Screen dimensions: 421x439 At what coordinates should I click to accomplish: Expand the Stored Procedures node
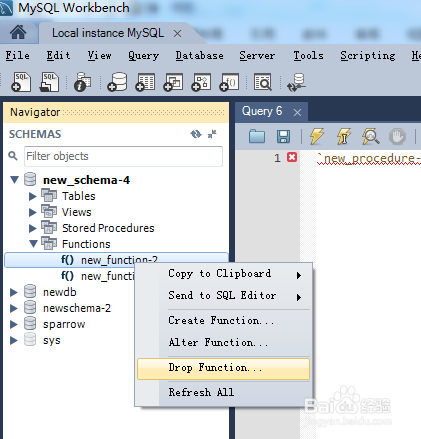point(33,228)
